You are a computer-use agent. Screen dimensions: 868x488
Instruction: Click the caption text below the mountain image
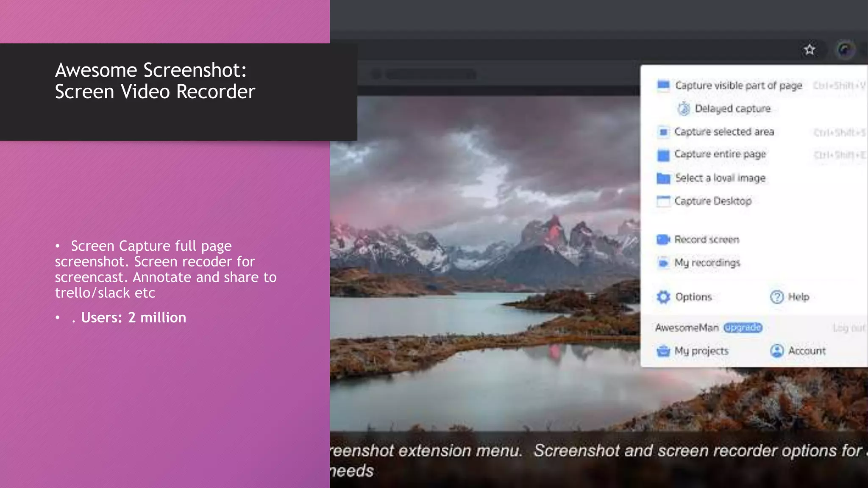tap(599, 460)
